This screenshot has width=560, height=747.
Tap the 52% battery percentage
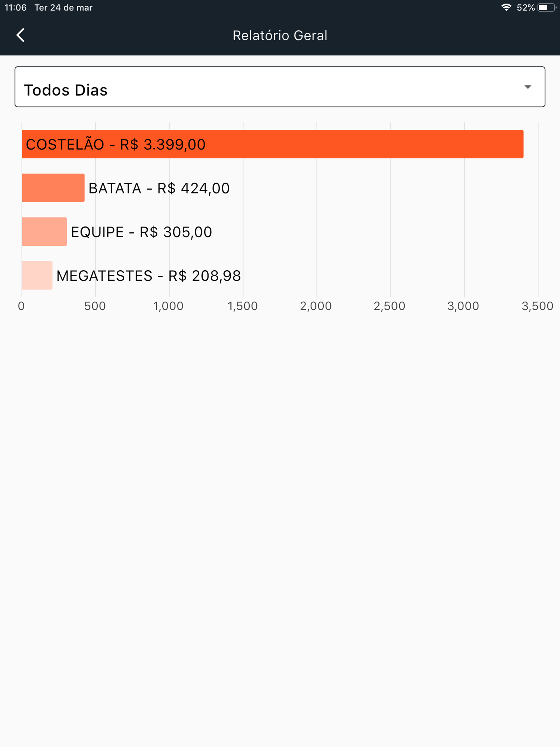526,7
